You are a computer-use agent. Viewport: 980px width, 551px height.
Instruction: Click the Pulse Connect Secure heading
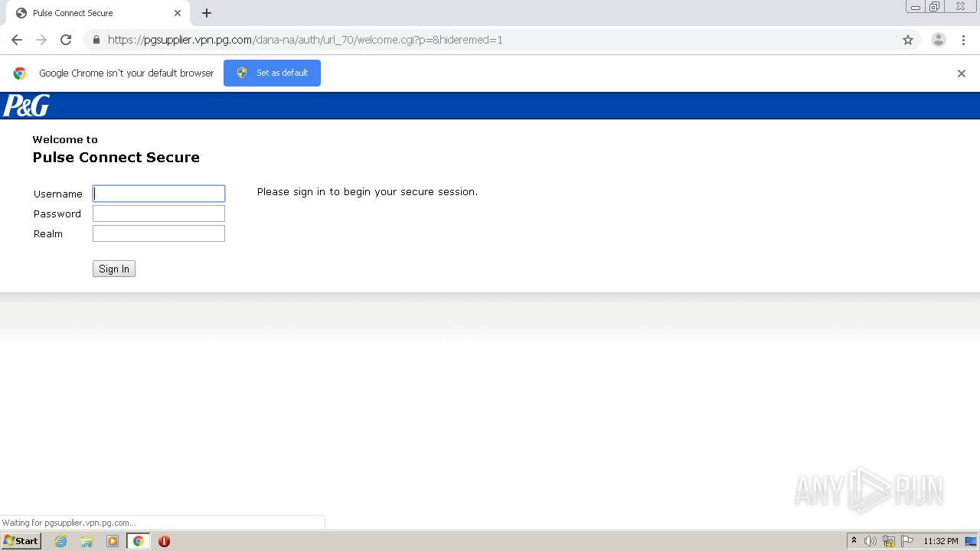tap(116, 158)
